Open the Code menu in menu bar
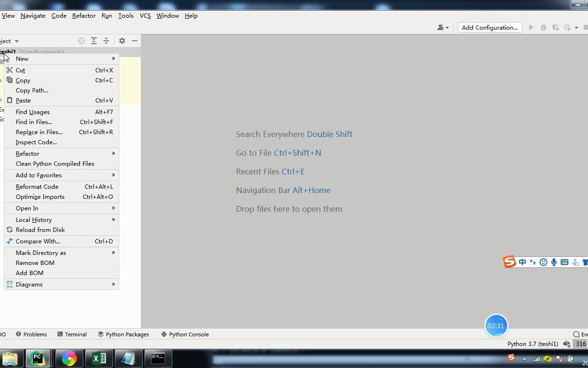Viewport: 588px width, 368px height. click(59, 15)
